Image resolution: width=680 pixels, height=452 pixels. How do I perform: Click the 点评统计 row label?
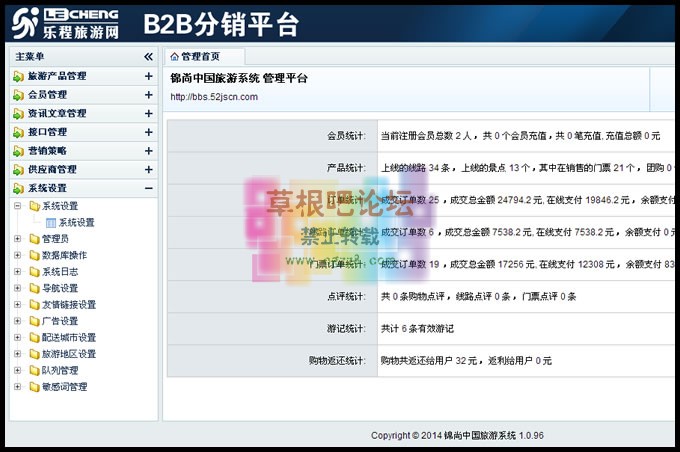tap(346, 297)
